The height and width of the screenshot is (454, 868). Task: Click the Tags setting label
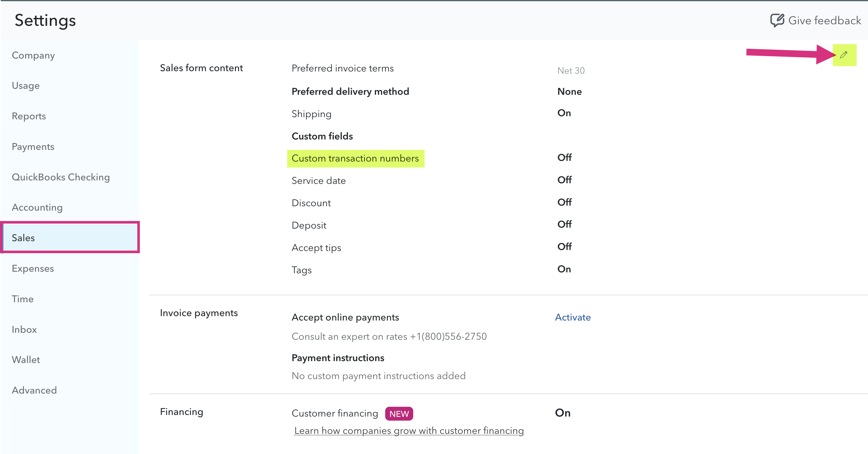coord(302,270)
